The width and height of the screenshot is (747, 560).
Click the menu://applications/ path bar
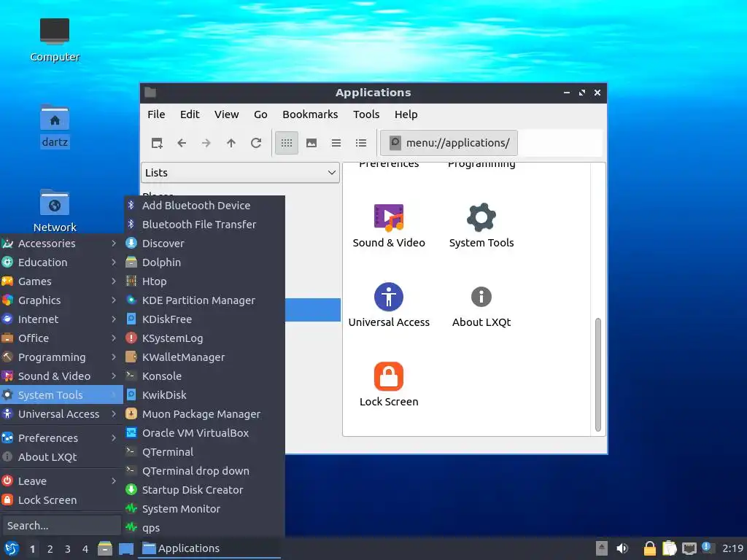[x=449, y=143]
